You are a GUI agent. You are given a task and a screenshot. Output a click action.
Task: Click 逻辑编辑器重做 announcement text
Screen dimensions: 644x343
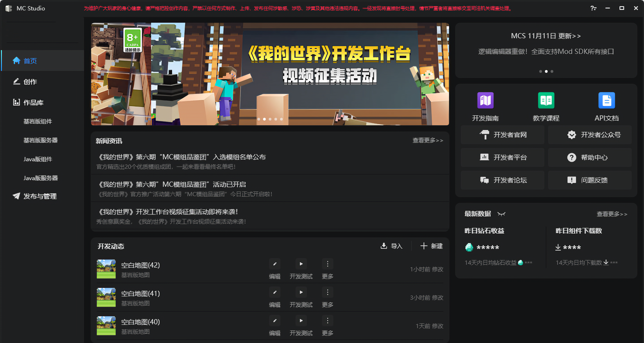(x=546, y=52)
